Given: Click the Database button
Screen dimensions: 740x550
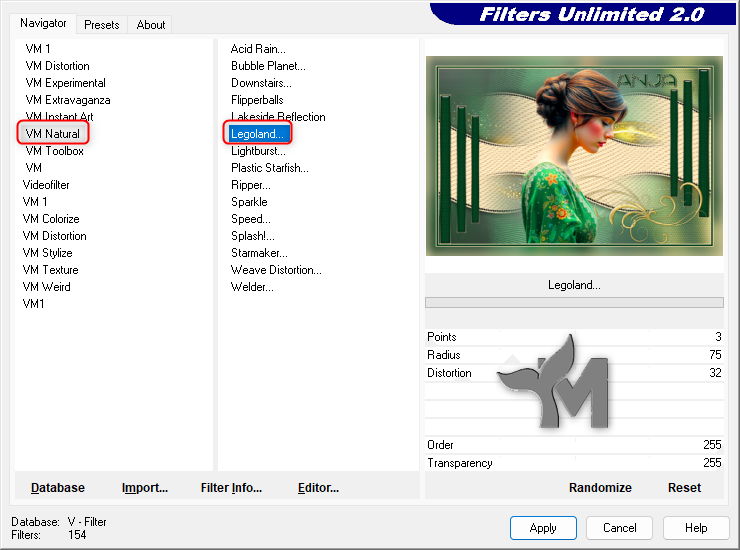Looking at the screenshot, I should 58,487.
